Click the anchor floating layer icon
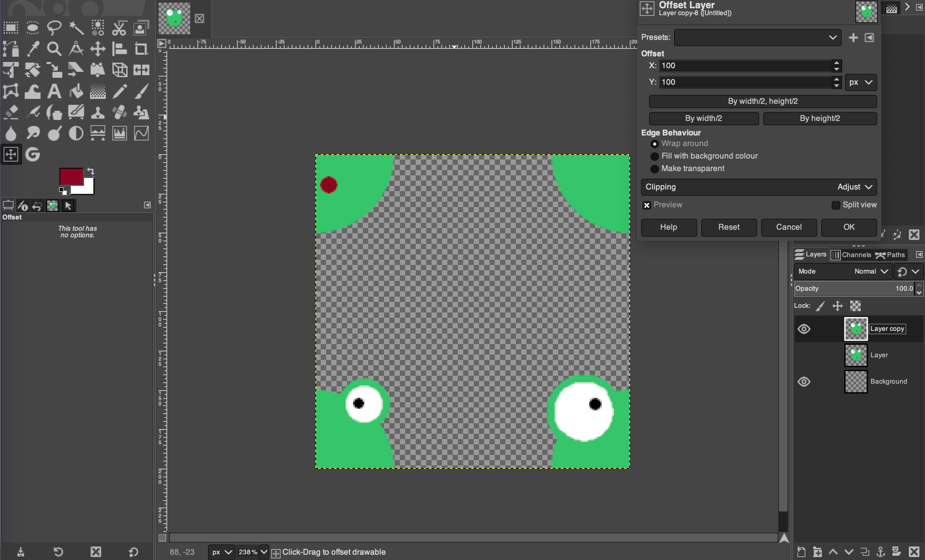 click(x=881, y=552)
